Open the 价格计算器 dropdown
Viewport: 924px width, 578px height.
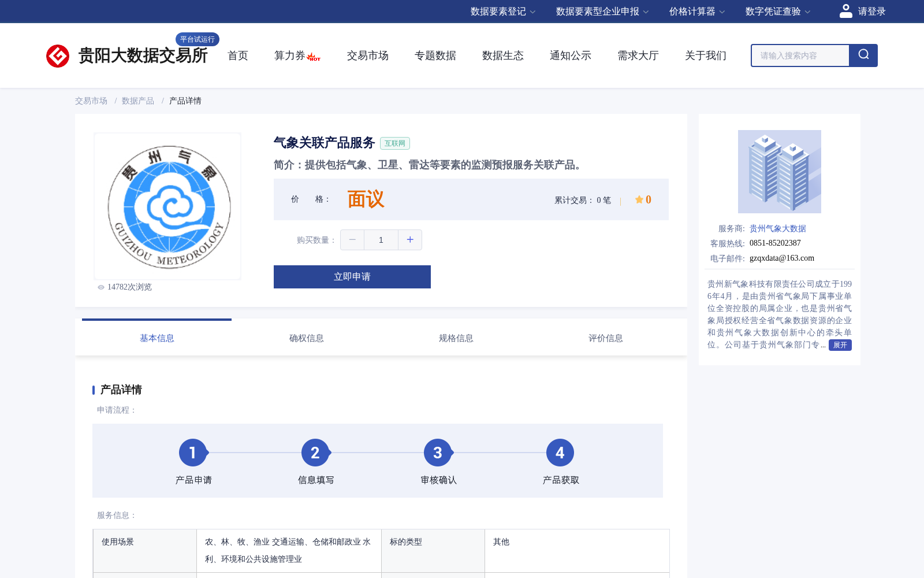coord(697,12)
